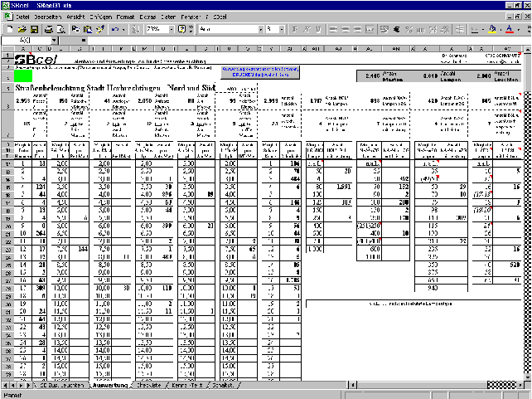Image resolution: width=532 pixels, height=399 pixels.
Task: Open the Datei menu
Action: pyautogui.click(x=22, y=17)
